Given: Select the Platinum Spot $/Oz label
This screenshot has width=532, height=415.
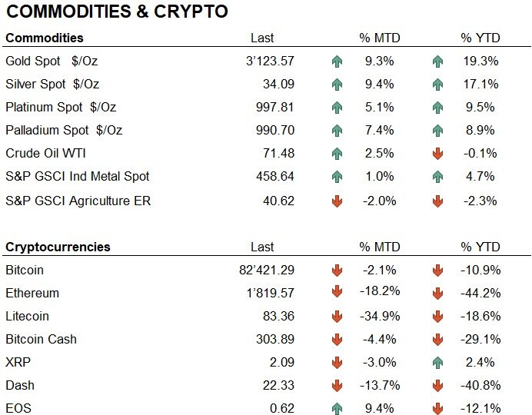Looking at the screenshot, I should pyautogui.click(x=63, y=108).
